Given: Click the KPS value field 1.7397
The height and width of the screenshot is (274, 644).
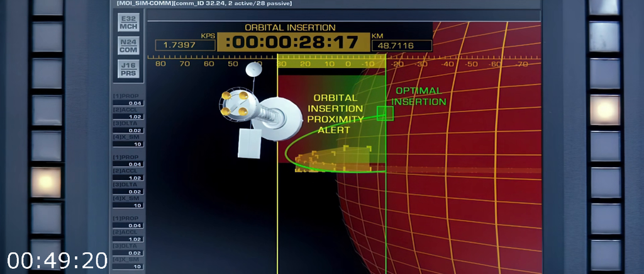Looking at the screenshot, I should tap(186, 45).
